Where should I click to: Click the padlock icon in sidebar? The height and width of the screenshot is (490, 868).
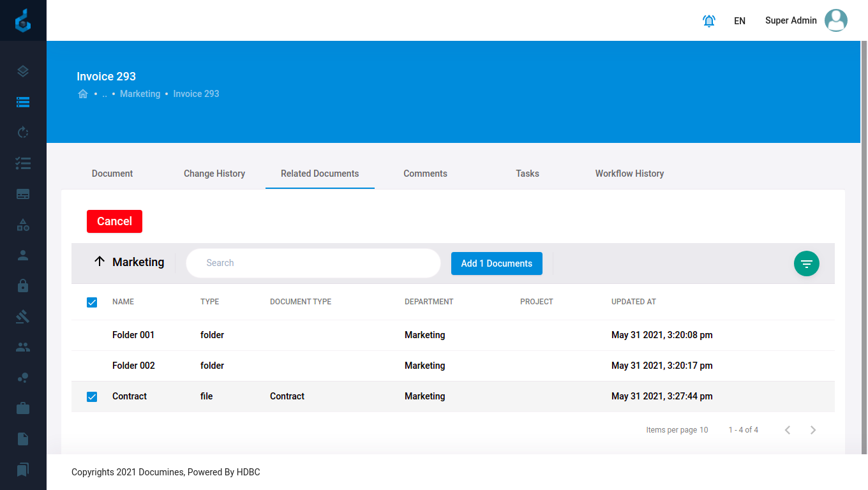pos(23,286)
